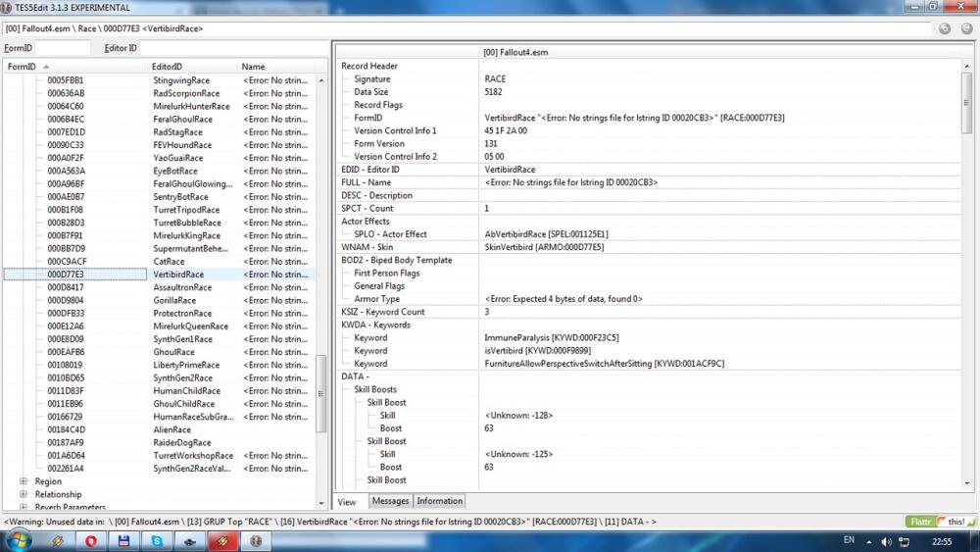Click the Signature value RACE
Screen dimensions: 980x552
click(495, 78)
